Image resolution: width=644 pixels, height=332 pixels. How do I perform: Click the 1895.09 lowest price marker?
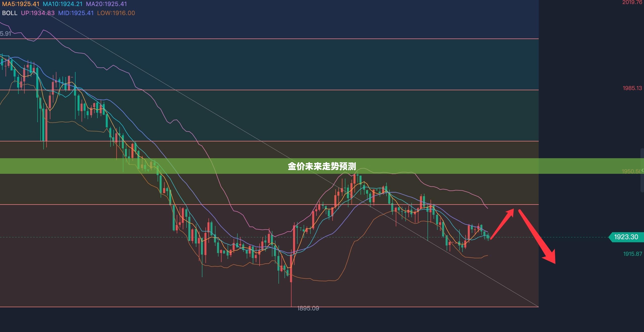308,308
